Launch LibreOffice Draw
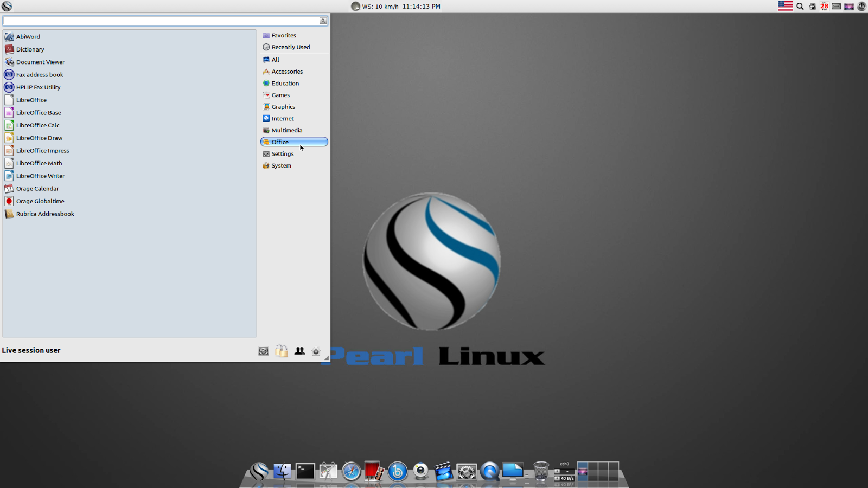Image resolution: width=868 pixels, height=488 pixels. pyautogui.click(x=33, y=138)
